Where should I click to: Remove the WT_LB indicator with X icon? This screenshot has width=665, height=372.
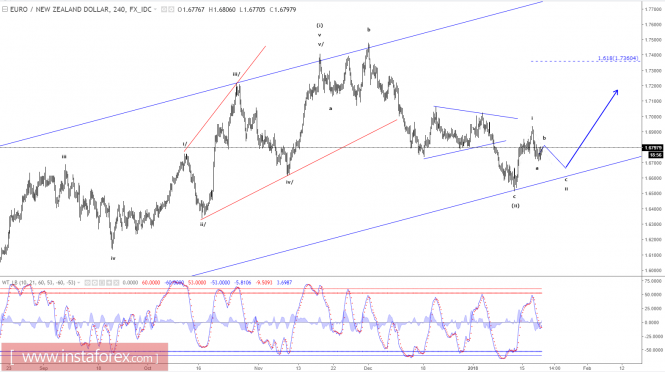116,282
